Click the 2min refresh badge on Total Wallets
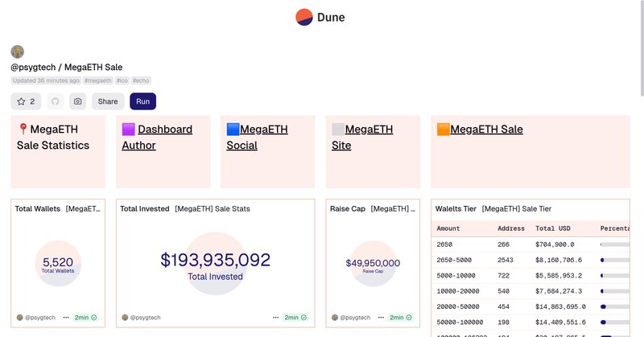The height and width of the screenshot is (337, 644). pos(85,318)
